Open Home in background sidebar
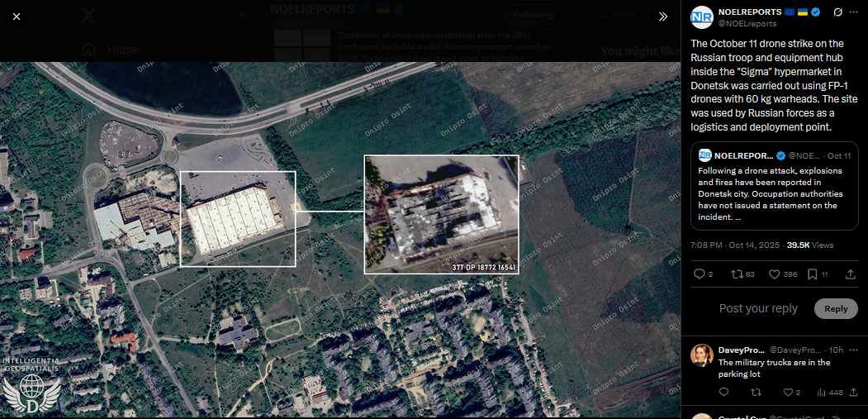The image size is (868, 419). tap(111, 50)
